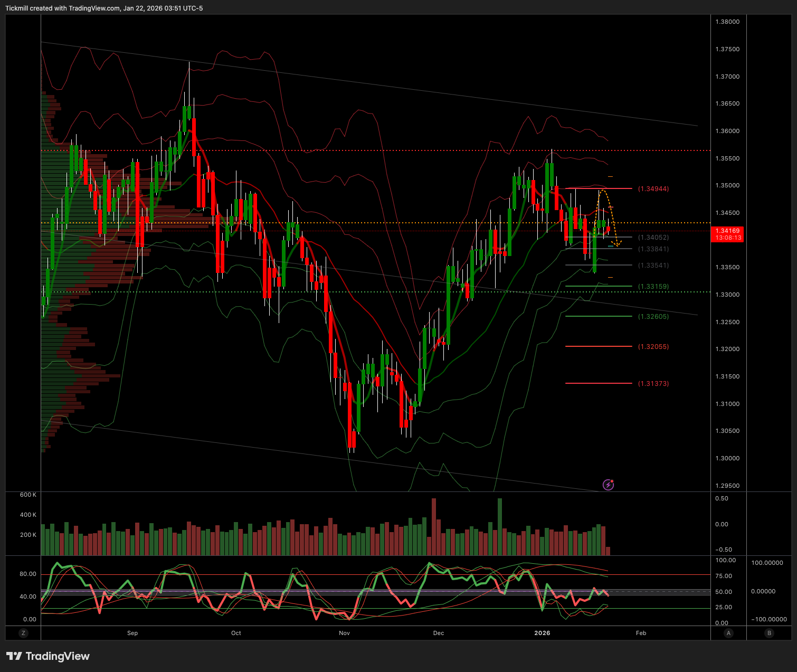Click the Feb label on time axis
Image resolution: width=797 pixels, height=672 pixels.
point(641,633)
